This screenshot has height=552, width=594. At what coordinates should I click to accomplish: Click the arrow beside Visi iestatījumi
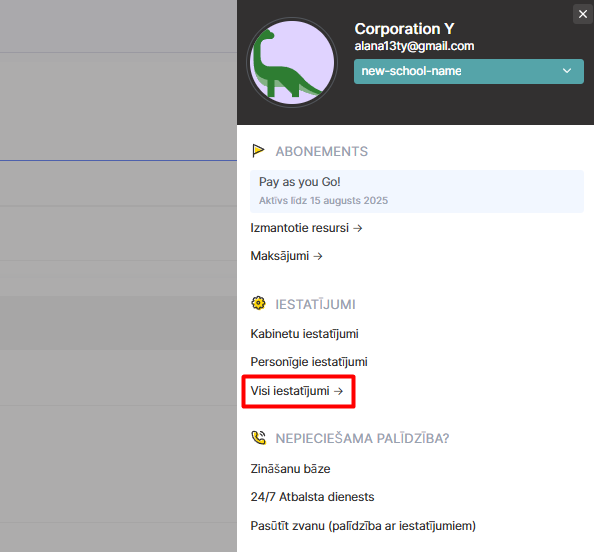(x=339, y=391)
